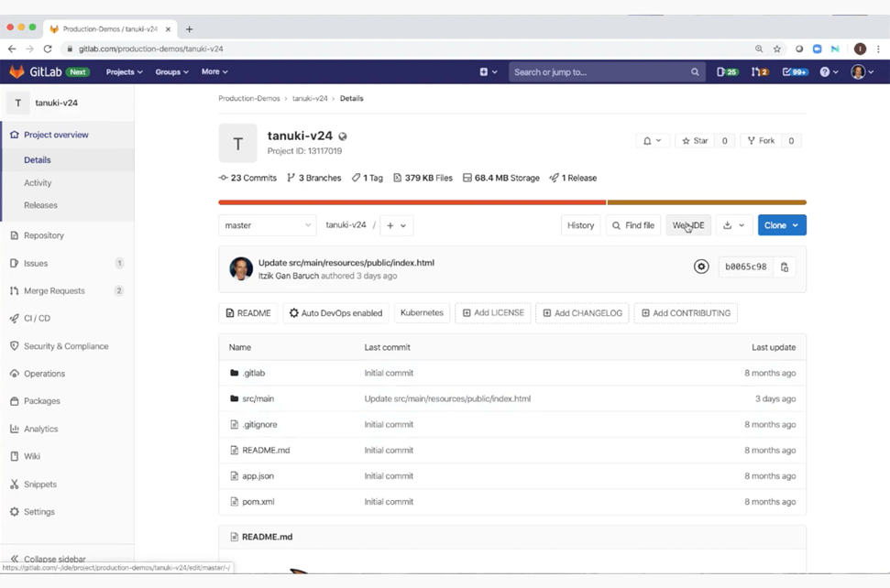Open the src/main folder
890x588 pixels.
pyautogui.click(x=258, y=399)
